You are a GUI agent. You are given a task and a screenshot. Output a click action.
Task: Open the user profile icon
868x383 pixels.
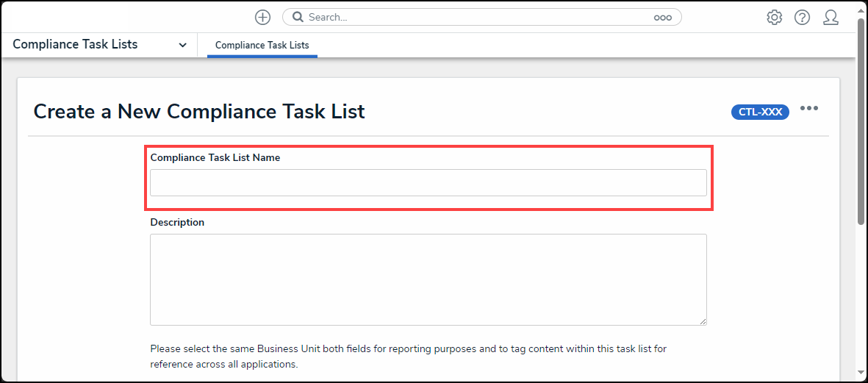[831, 18]
